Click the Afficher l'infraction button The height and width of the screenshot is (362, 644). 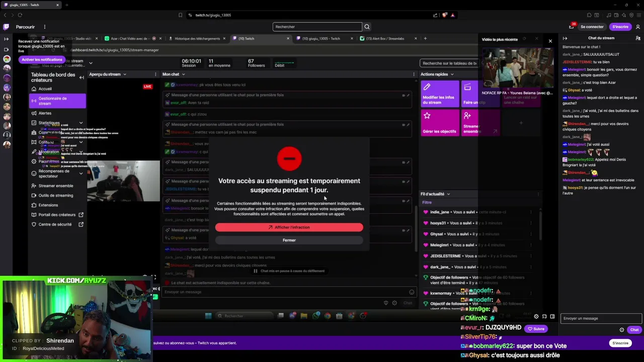(289, 227)
